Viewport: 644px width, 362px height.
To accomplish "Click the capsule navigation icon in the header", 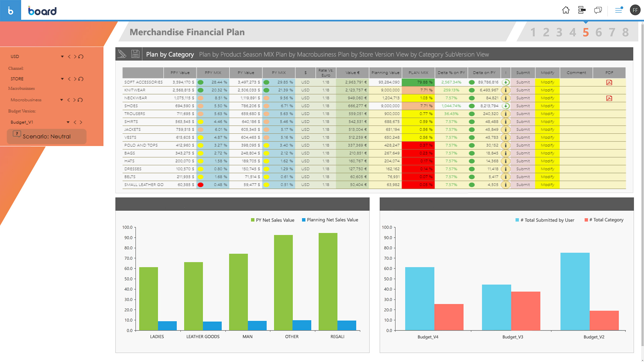I will coord(582,10).
